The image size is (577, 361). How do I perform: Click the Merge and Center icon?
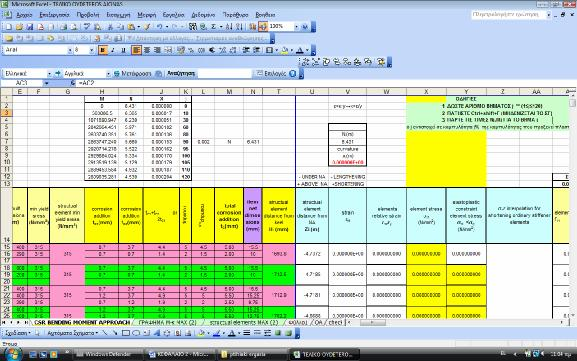pyautogui.click(x=168, y=50)
